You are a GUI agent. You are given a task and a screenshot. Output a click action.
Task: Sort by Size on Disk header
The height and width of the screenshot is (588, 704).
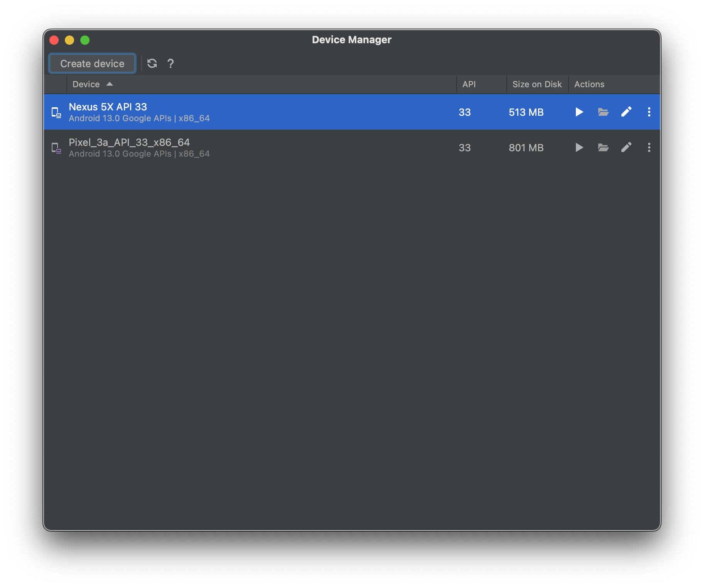tap(536, 84)
